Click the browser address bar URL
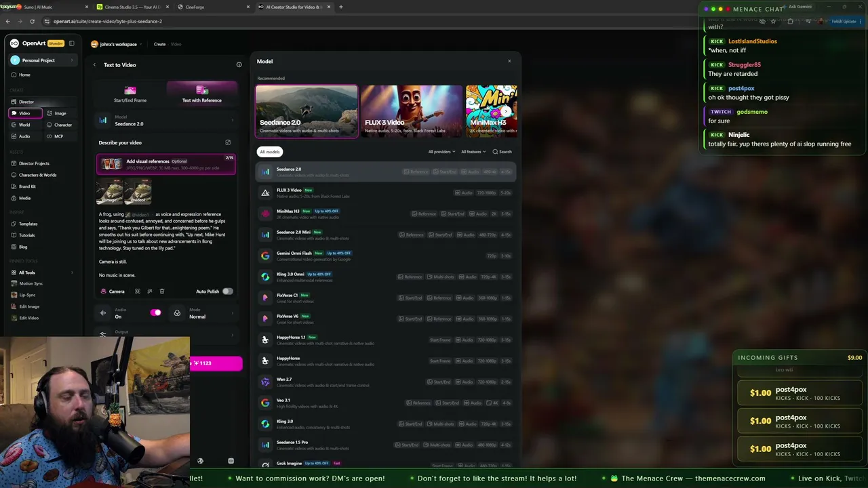The width and height of the screenshot is (868, 488). click(x=108, y=21)
